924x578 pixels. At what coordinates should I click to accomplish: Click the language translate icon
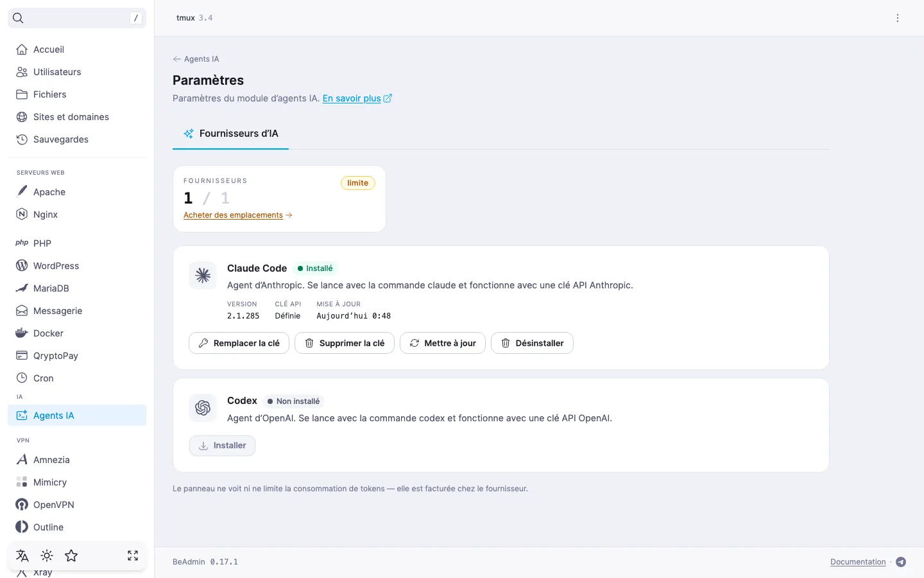point(22,556)
